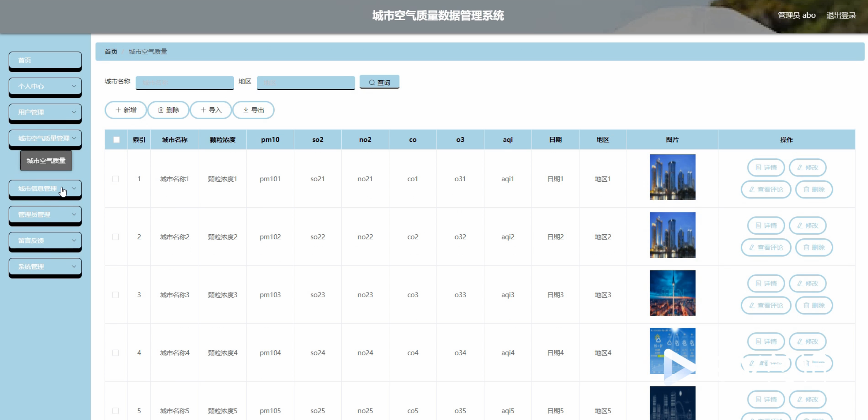Check the select-all header checkbox
The image size is (868, 420).
(x=116, y=140)
